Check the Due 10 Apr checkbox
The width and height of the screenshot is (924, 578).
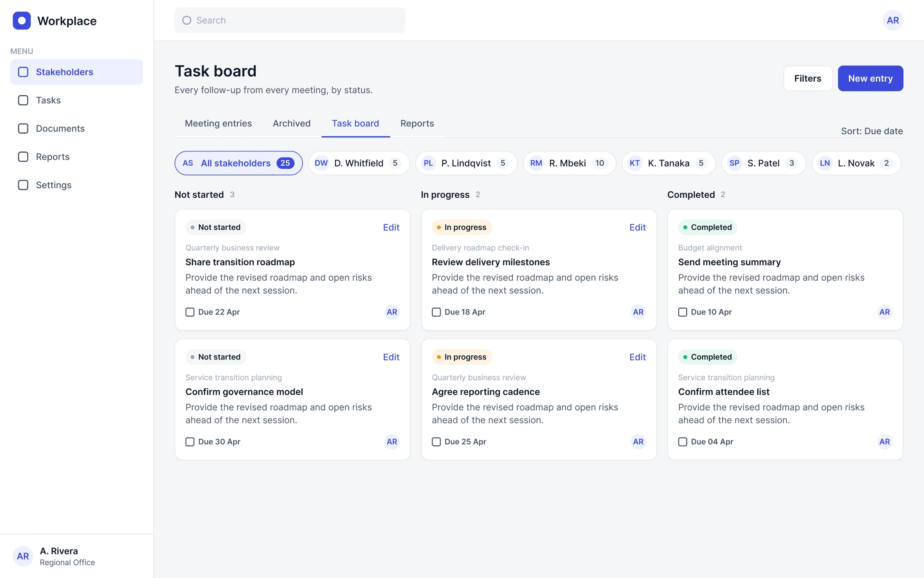683,312
